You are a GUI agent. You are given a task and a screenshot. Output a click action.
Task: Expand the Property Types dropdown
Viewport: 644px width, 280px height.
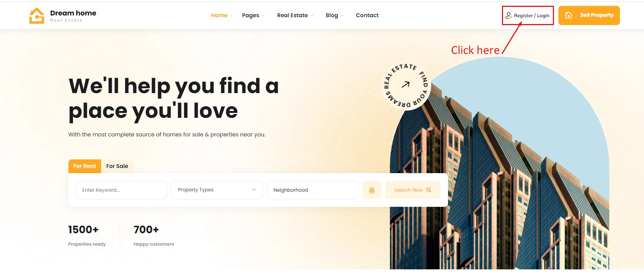[217, 190]
